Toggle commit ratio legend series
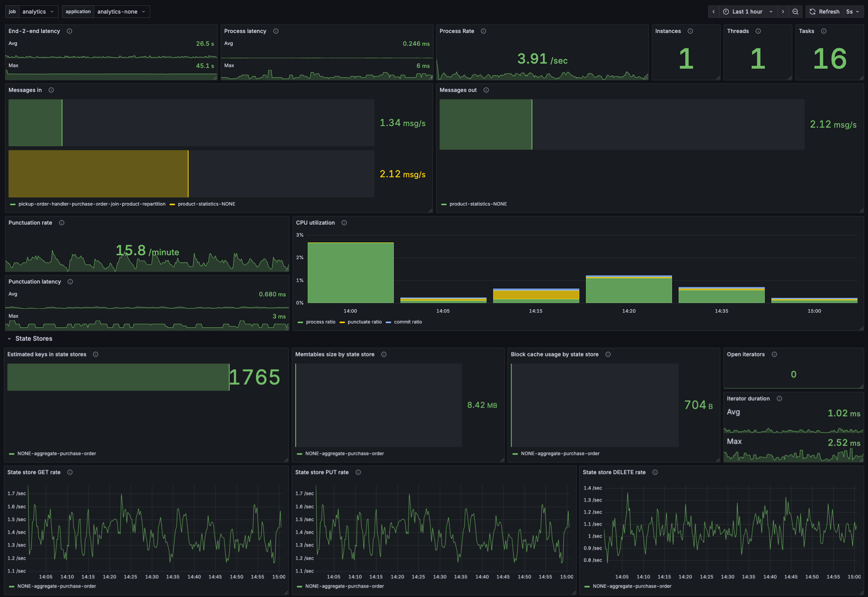 (x=407, y=322)
